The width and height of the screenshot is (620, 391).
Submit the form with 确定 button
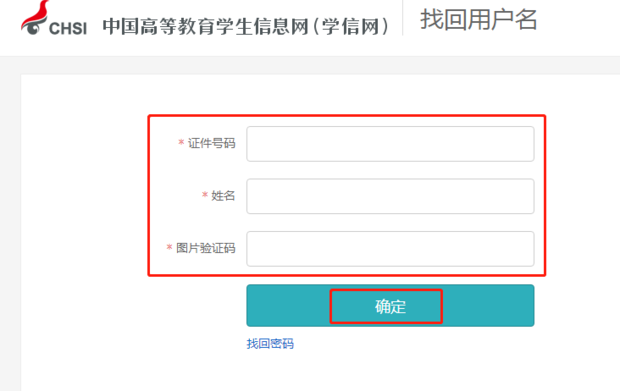(x=390, y=306)
